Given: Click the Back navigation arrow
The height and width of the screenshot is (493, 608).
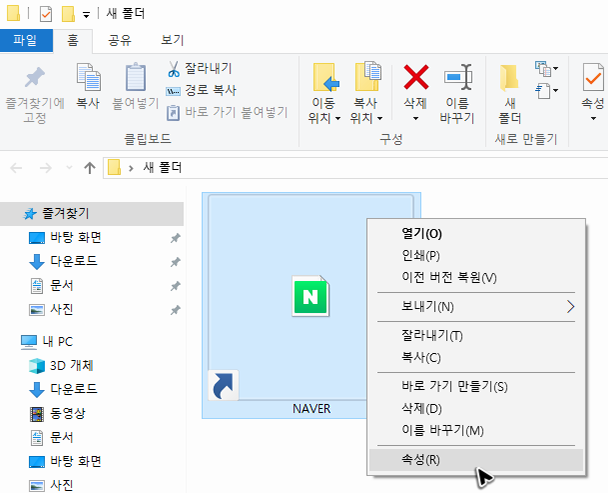Looking at the screenshot, I should click(16, 168).
